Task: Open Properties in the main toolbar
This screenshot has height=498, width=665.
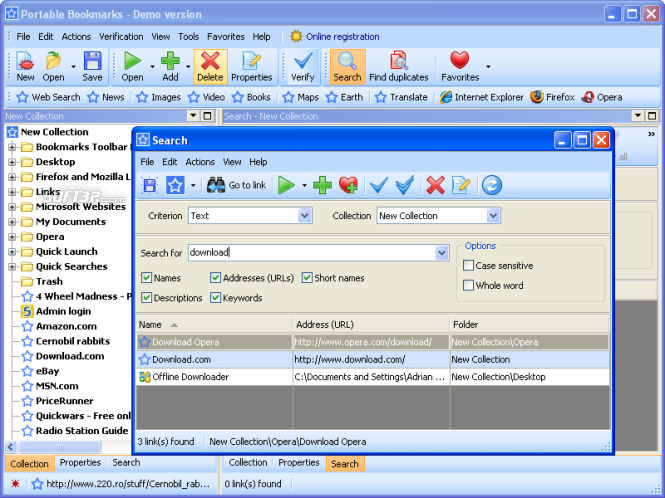Action: (x=251, y=67)
